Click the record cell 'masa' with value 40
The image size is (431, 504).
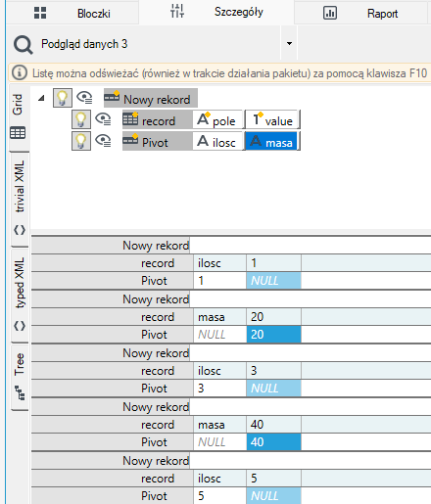point(219,425)
